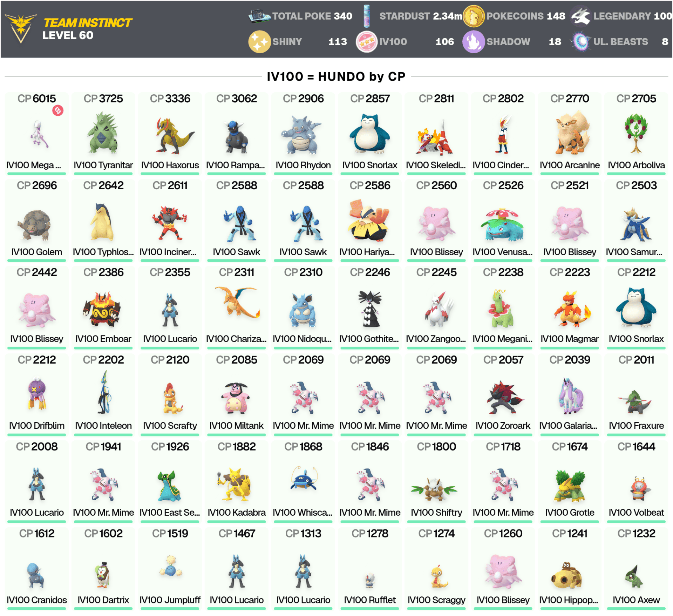673x616 pixels.
Task: Select the CP 2085 Miltank sprite
Action: coord(236,398)
